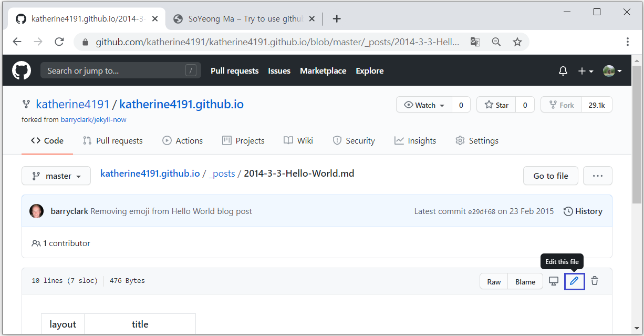
Task: Open the master branch dropdown
Action: 56,176
